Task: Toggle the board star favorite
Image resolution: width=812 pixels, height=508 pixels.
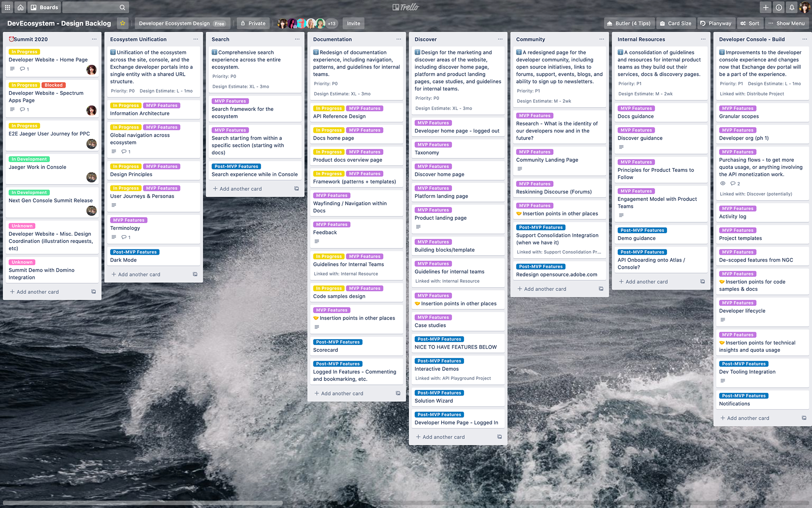Action: 123,23
